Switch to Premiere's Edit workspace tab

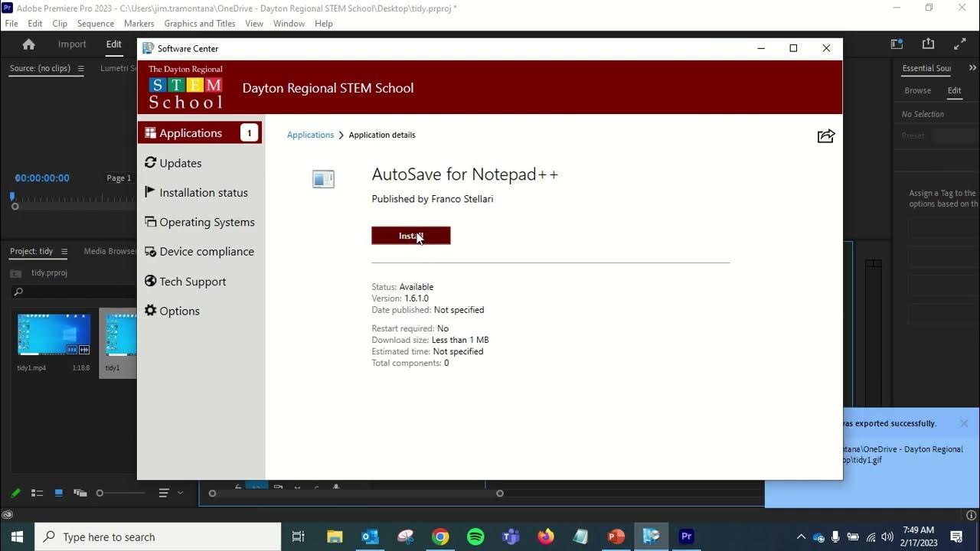point(114,44)
